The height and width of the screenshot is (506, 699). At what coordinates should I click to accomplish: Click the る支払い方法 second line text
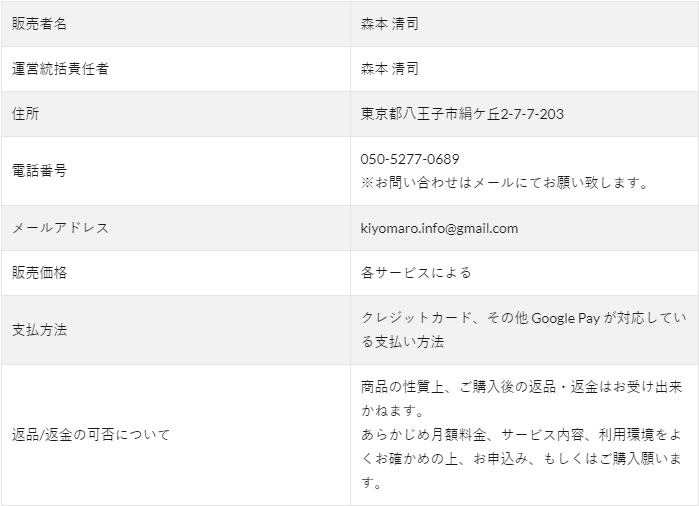coord(403,342)
